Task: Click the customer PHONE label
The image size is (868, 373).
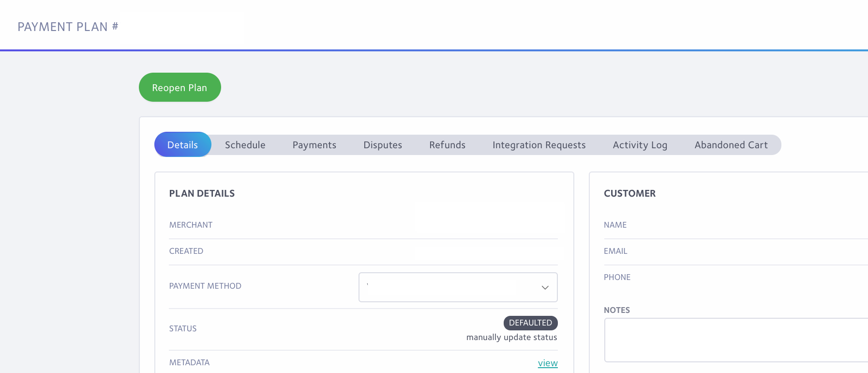Action: click(x=617, y=277)
